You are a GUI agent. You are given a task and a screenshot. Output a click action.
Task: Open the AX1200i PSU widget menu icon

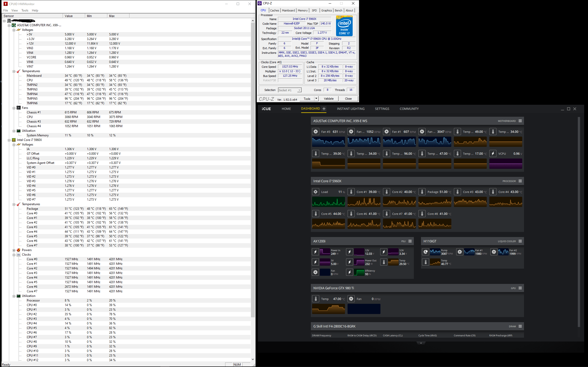point(410,241)
